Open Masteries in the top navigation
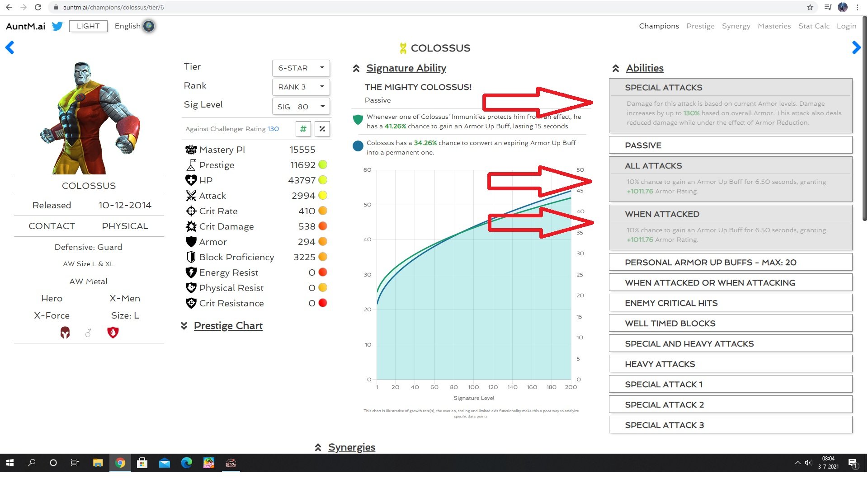Screen dimensions: 868x488 [x=774, y=26]
